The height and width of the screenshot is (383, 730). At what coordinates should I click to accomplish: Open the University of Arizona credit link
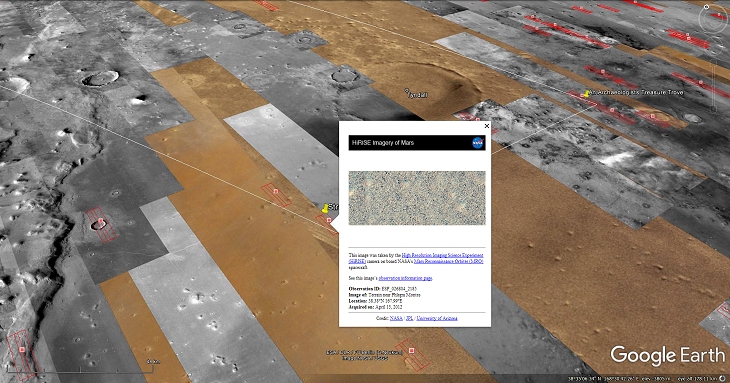point(437,318)
